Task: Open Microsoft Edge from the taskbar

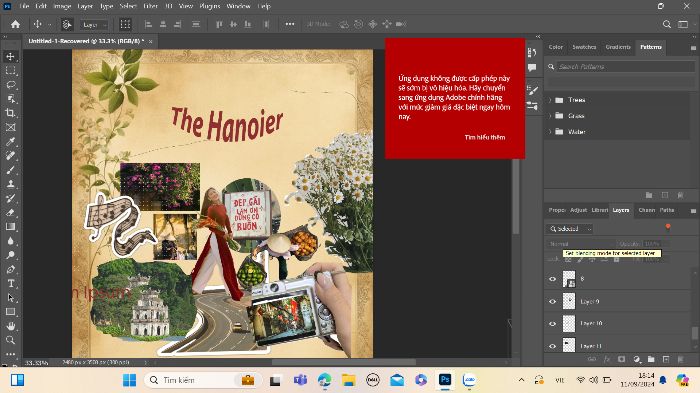Action: coord(325,380)
